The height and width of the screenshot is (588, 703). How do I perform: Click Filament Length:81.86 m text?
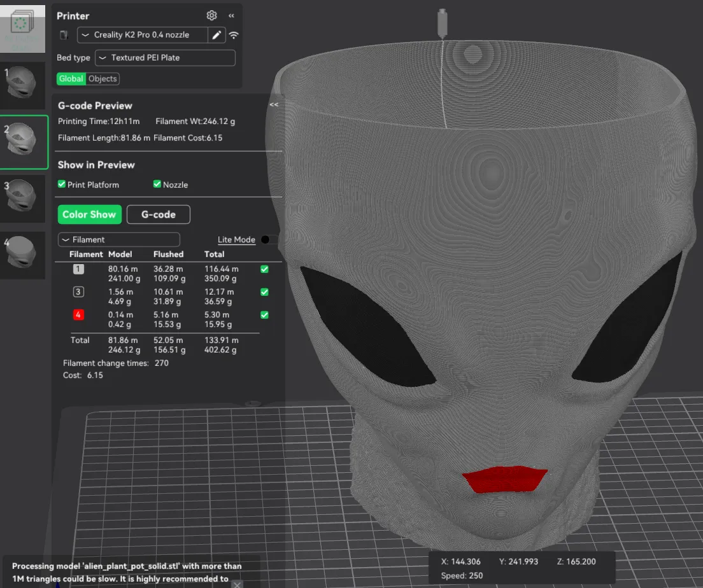[104, 138]
